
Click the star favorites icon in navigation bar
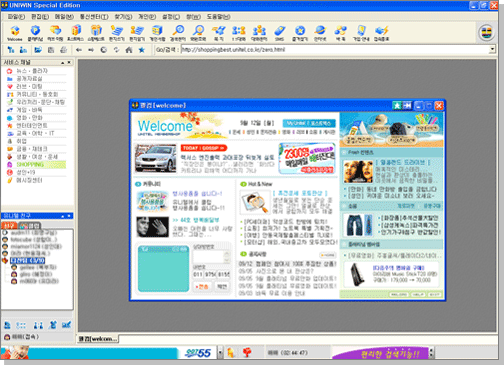click(142, 50)
